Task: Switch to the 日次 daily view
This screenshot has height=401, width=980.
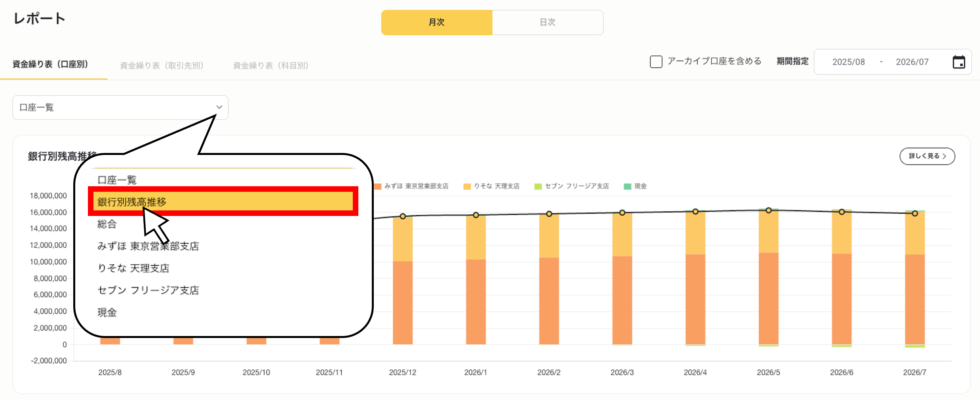Action: pyautogui.click(x=548, y=23)
